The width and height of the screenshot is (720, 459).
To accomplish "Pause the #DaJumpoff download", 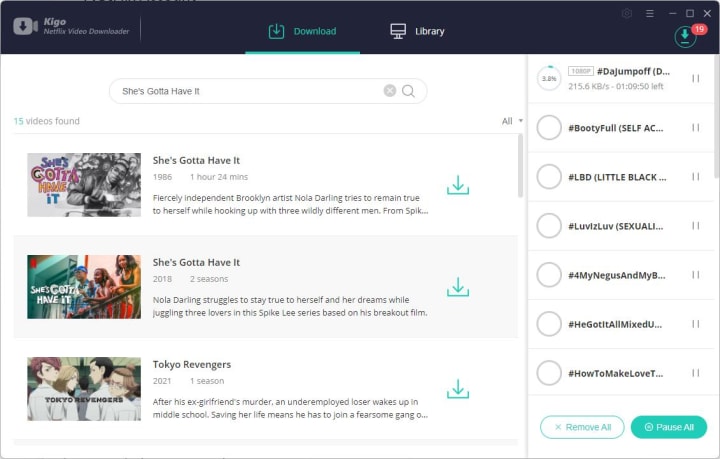I will click(x=696, y=78).
